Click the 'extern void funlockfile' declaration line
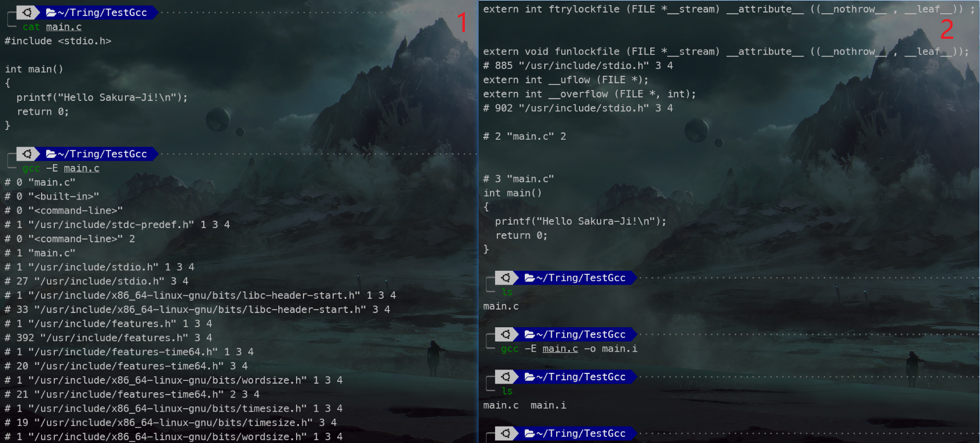The width and height of the screenshot is (980, 443). coord(726,51)
